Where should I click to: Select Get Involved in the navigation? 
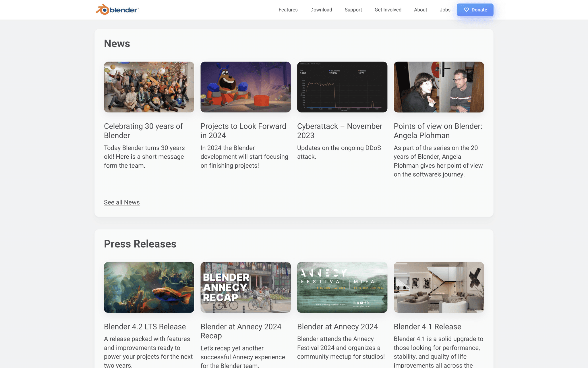(x=388, y=10)
